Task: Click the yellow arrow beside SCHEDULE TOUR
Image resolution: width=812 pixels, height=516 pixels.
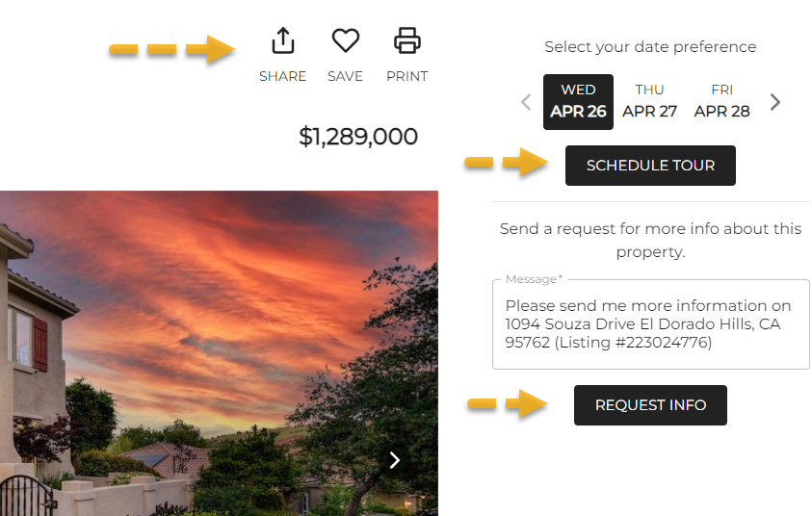Action: click(506, 163)
